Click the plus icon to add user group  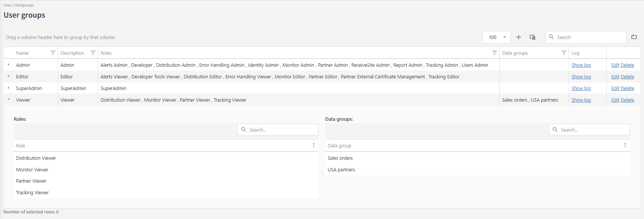point(518,37)
